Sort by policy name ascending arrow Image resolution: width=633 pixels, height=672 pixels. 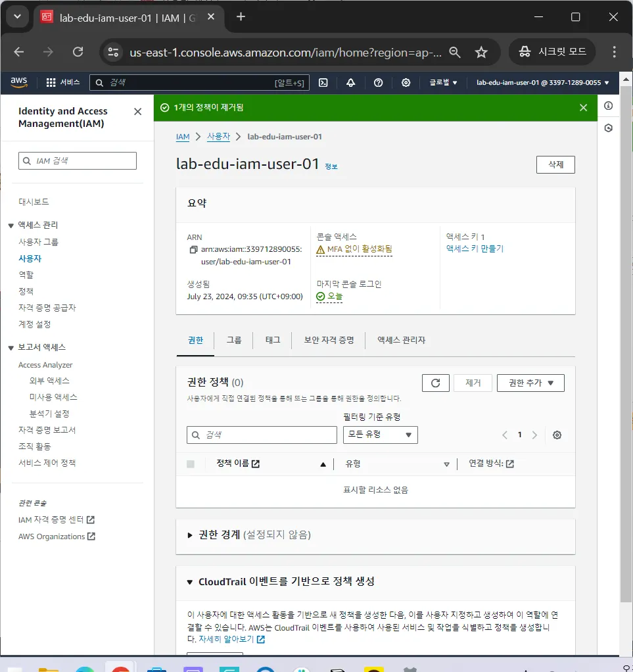coord(323,464)
